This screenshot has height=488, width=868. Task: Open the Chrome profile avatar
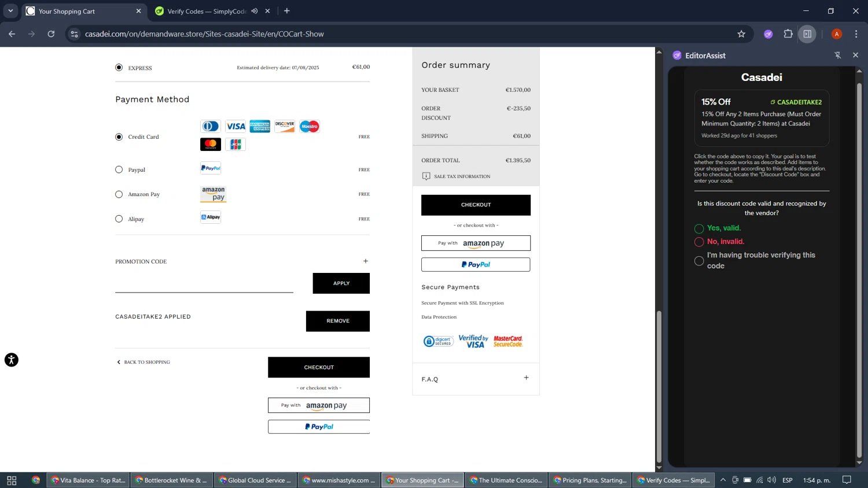(837, 34)
